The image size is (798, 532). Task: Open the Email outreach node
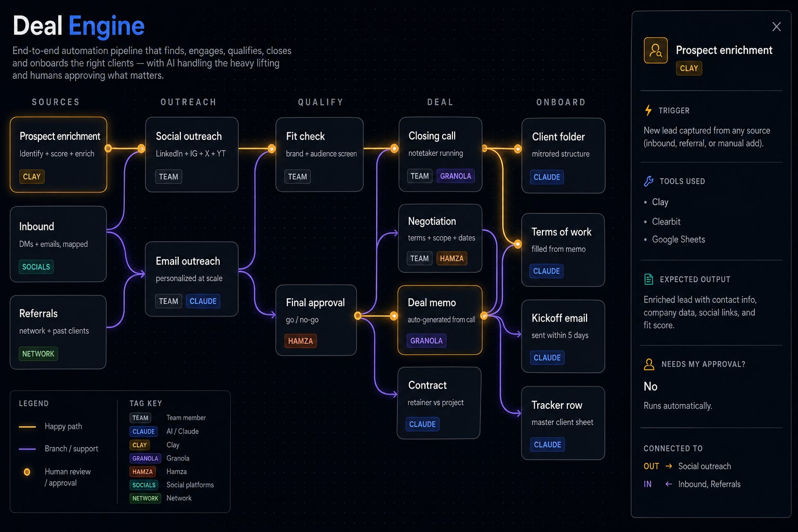[192, 279]
